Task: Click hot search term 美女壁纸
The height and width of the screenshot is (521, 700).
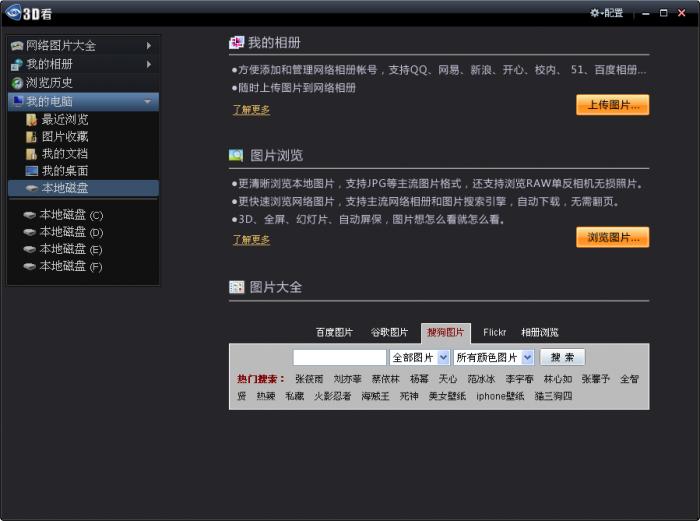Action: 447,396
